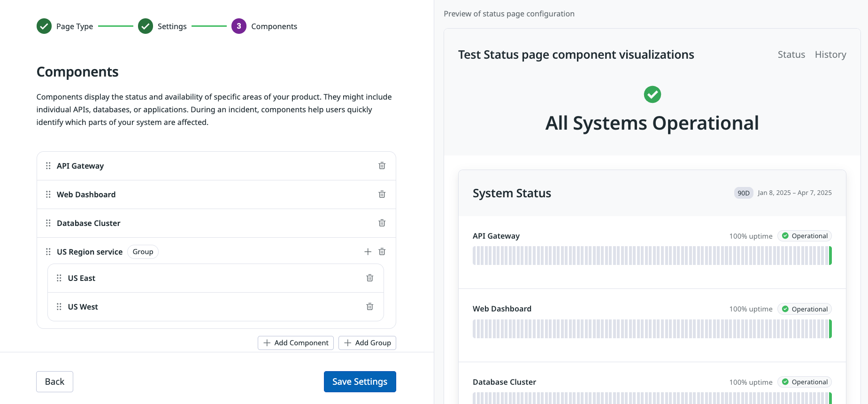Remove the US West component
The height and width of the screenshot is (404, 868).
click(x=369, y=307)
